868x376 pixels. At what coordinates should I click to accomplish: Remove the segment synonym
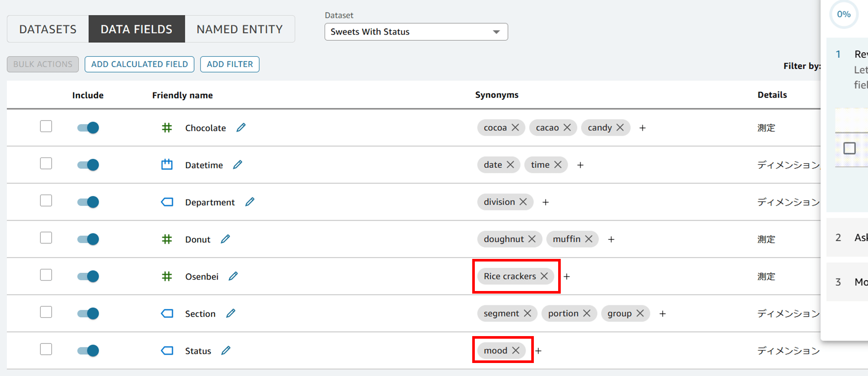tap(528, 313)
